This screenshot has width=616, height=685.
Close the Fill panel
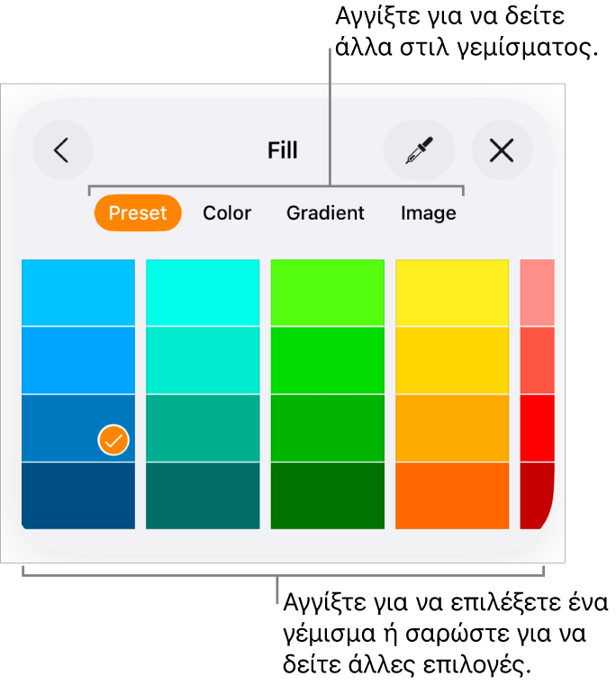click(x=502, y=150)
